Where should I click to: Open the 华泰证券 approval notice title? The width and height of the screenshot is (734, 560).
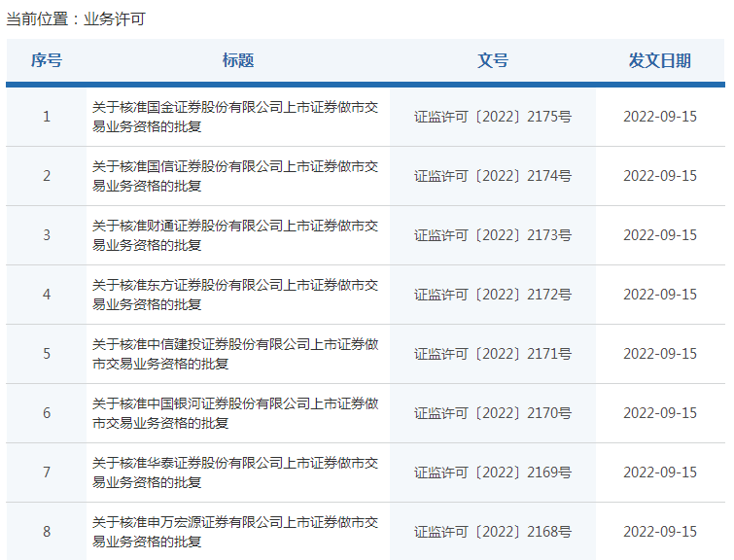pos(235,472)
